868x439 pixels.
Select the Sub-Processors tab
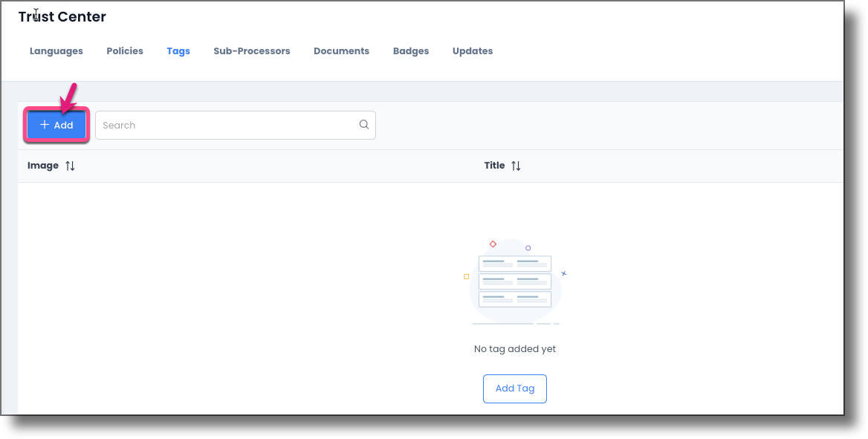click(x=251, y=51)
